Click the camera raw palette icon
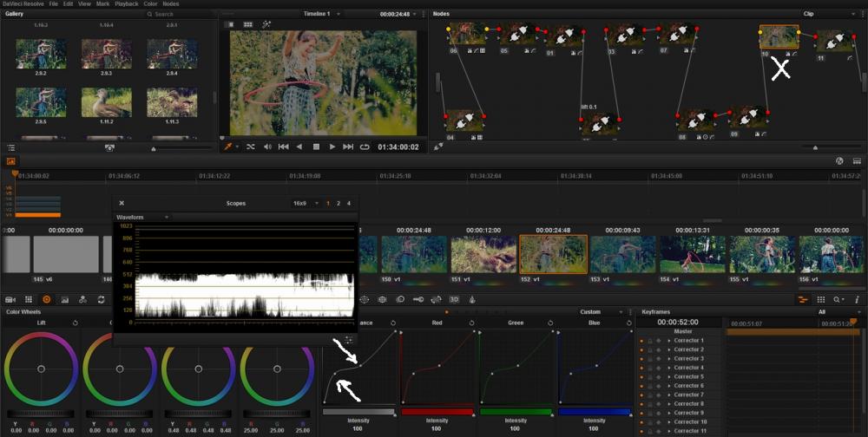The height and width of the screenshot is (437, 868). (11, 299)
